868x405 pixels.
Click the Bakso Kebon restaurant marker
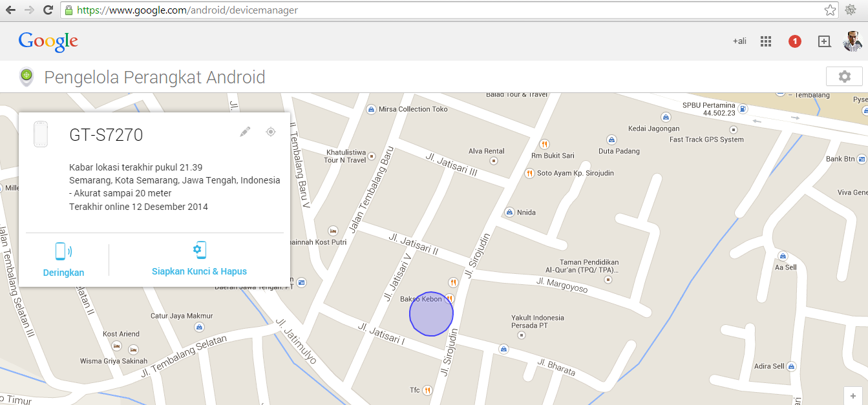[449, 299]
